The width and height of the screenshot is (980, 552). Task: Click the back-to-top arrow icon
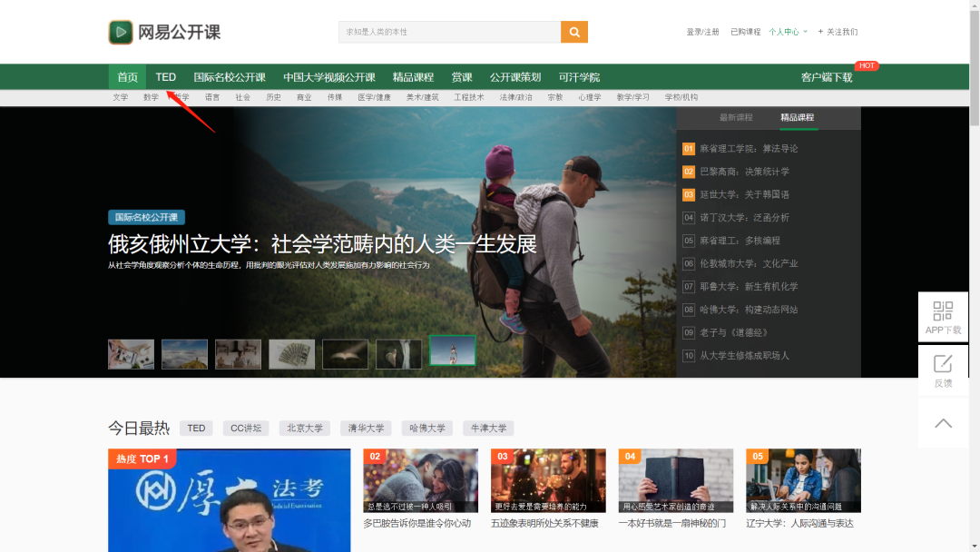click(943, 423)
